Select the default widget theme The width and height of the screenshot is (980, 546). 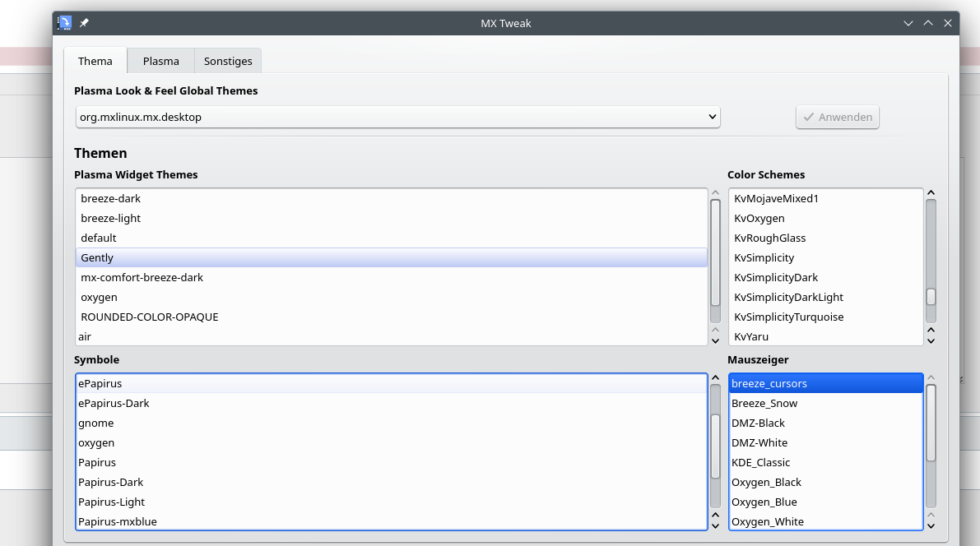click(x=391, y=238)
